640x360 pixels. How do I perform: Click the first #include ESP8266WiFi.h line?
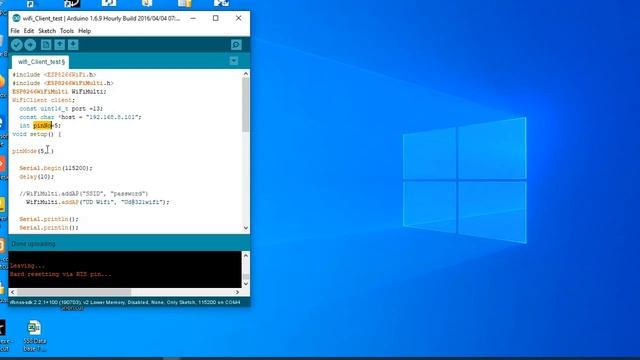(54, 75)
